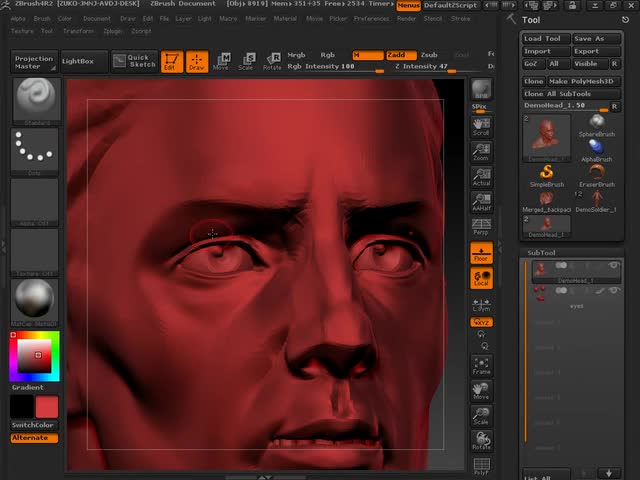The image size is (640, 480).
Task: Select the SimpleBrush tool
Action: click(547, 176)
